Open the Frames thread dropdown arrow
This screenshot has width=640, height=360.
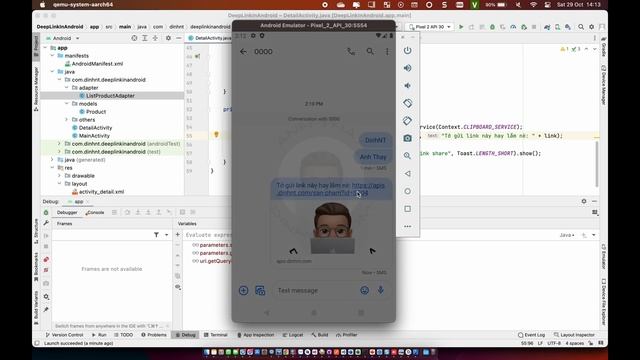click(167, 235)
